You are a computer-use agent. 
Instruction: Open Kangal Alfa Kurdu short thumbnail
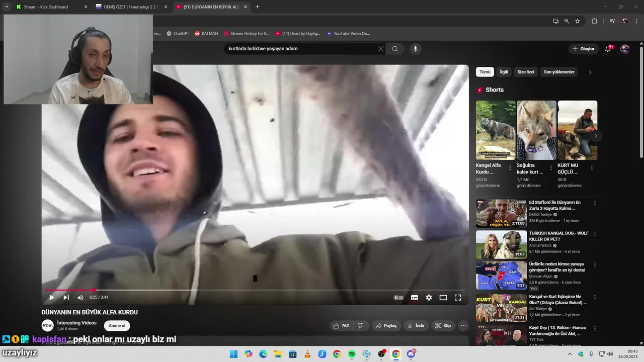coord(496,130)
